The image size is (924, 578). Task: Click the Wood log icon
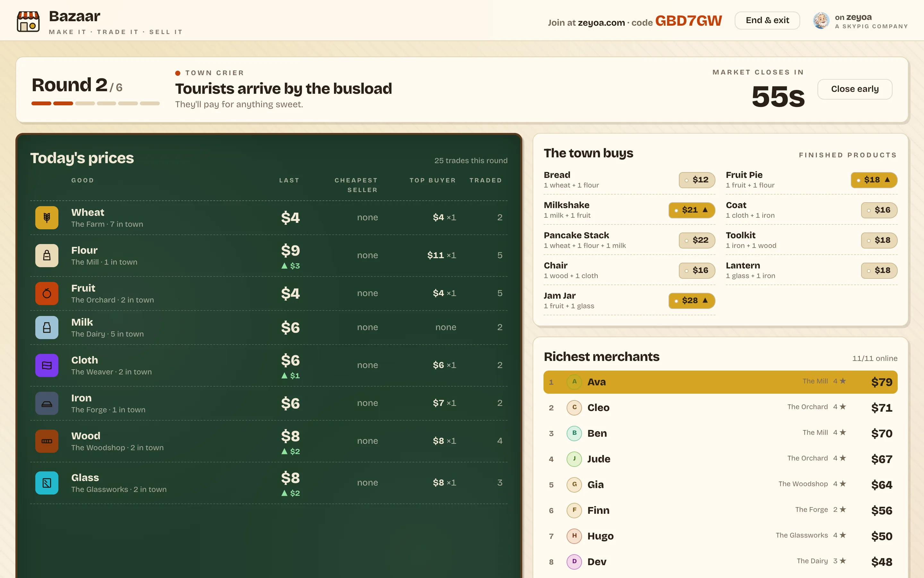[47, 441]
